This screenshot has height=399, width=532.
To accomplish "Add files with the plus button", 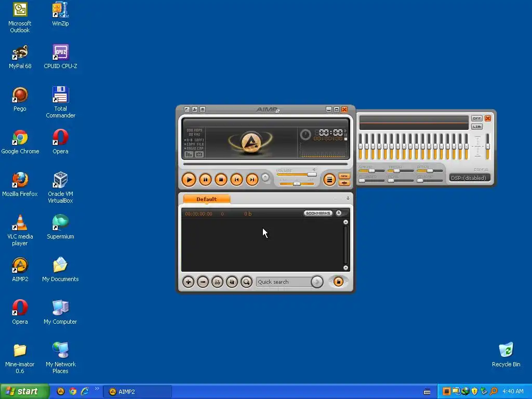I will (x=188, y=282).
